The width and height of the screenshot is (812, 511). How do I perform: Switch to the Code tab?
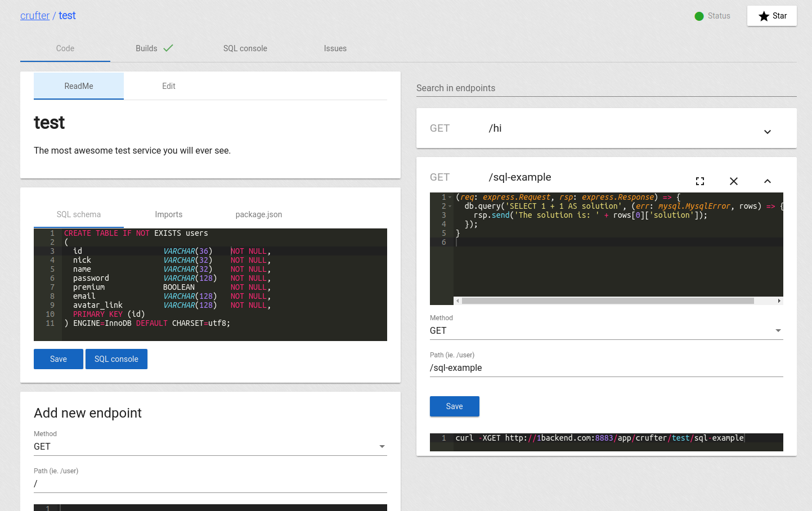coord(65,48)
